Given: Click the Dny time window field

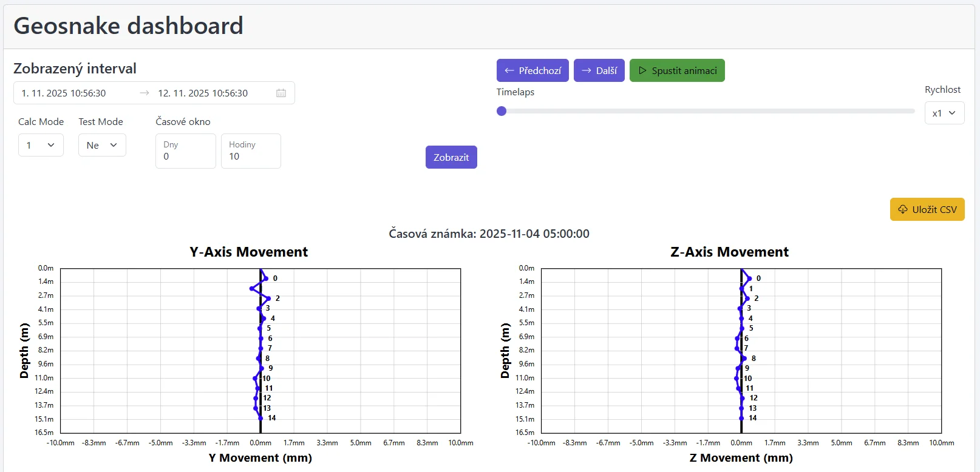Looking at the screenshot, I should [x=185, y=151].
